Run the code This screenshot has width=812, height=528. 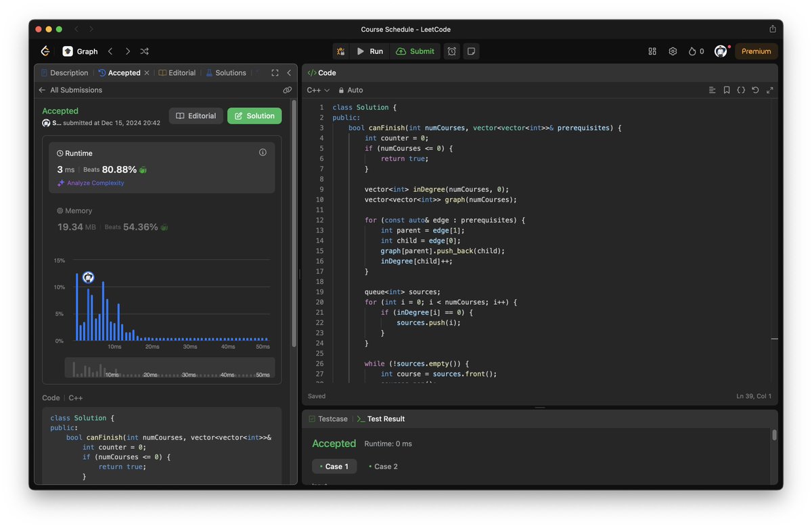[369, 51]
